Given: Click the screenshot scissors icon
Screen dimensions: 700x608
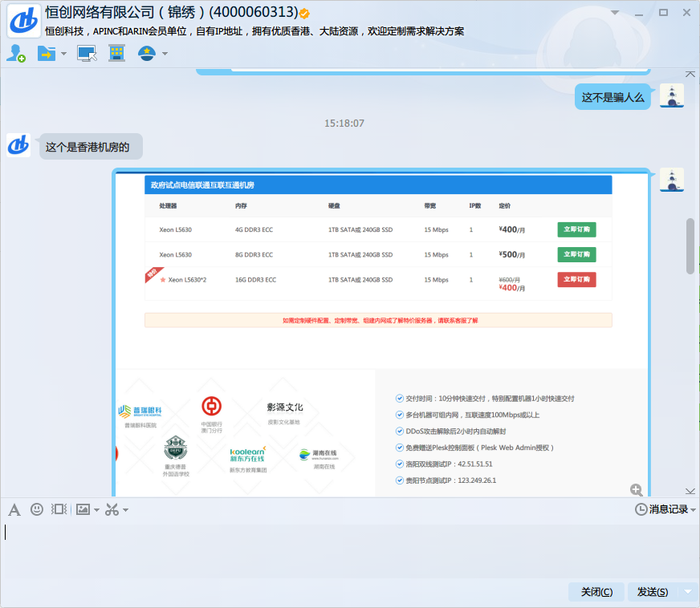Looking at the screenshot, I should (112, 509).
